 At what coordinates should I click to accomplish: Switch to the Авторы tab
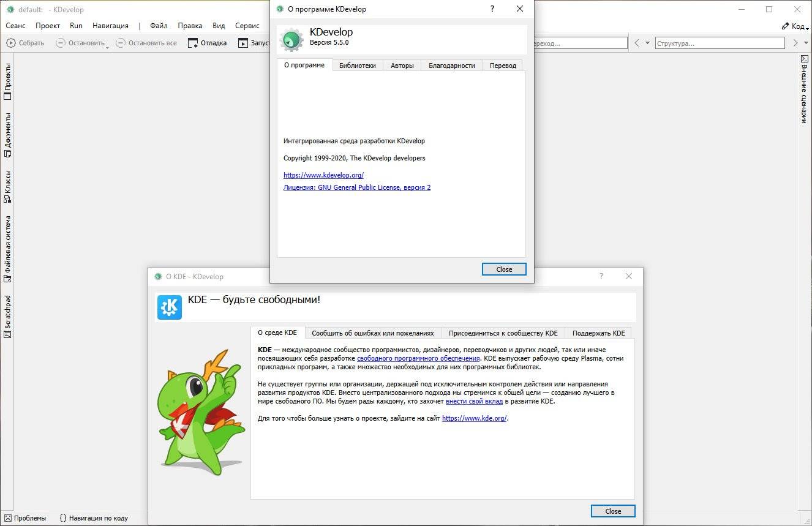point(402,66)
